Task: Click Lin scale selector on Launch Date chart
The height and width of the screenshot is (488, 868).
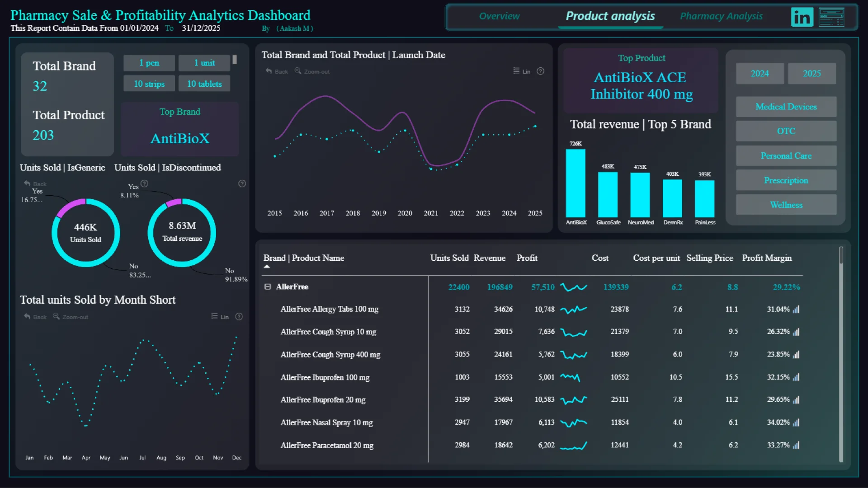Action: click(x=517, y=71)
